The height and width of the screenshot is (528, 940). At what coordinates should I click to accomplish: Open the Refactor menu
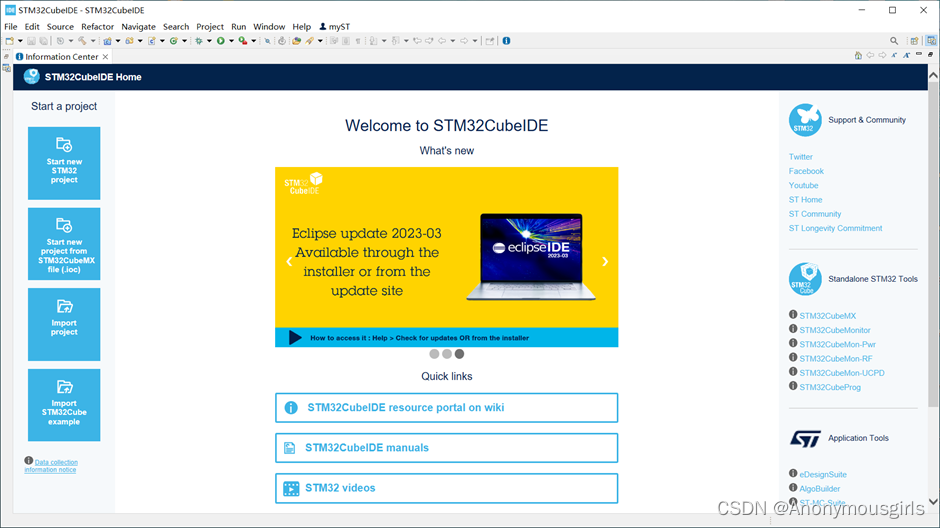point(98,26)
